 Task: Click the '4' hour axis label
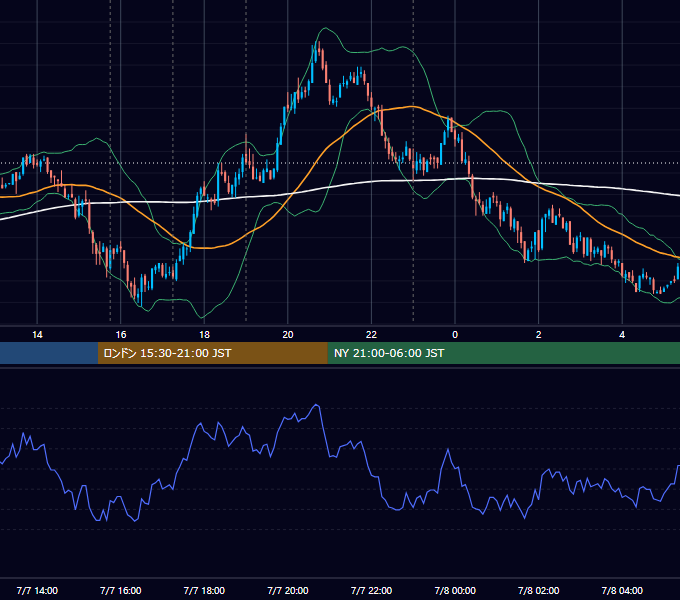pyautogui.click(x=622, y=335)
